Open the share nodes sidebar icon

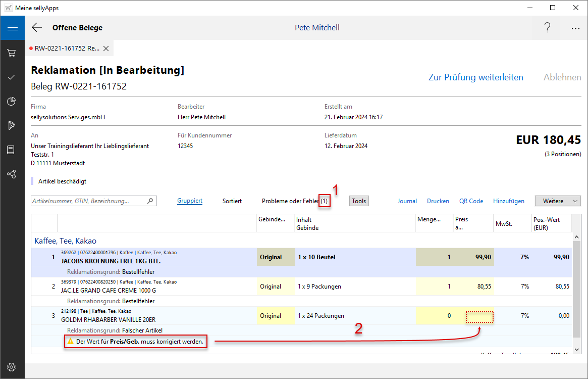pos(11,174)
